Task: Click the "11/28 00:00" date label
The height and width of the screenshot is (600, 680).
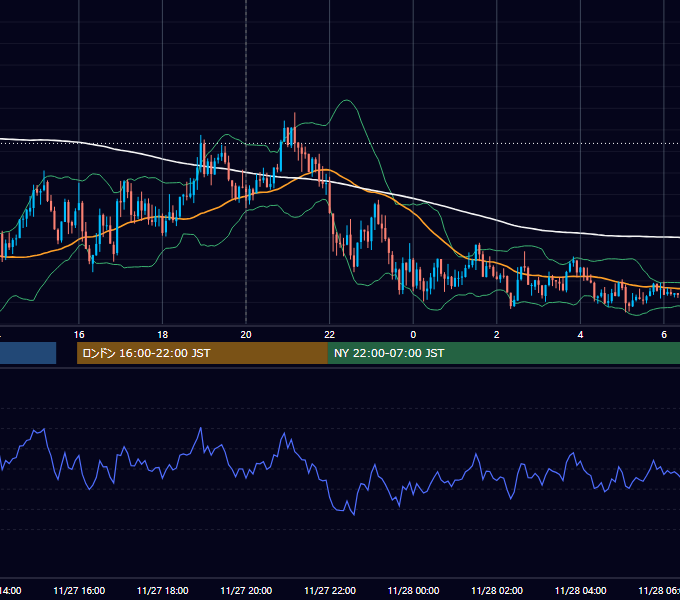Action: (x=413, y=590)
